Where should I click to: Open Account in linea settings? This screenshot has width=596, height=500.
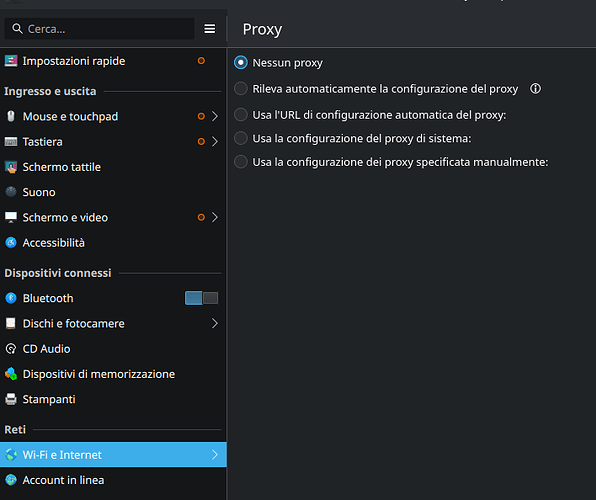[x=113, y=480]
